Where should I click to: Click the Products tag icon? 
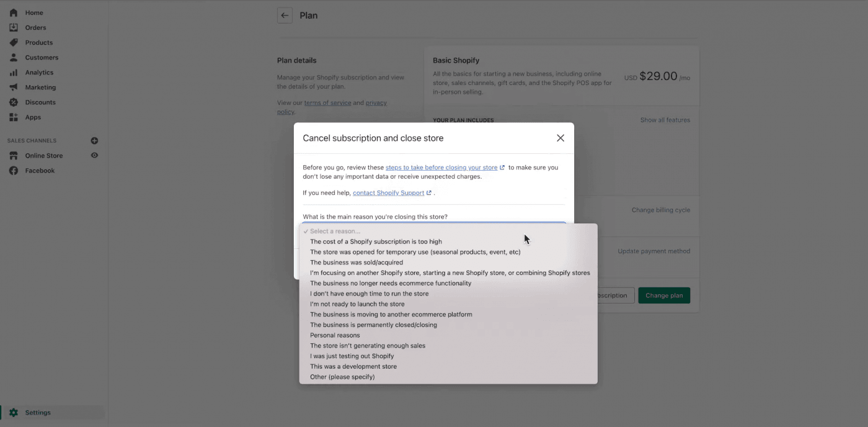pos(14,42)
